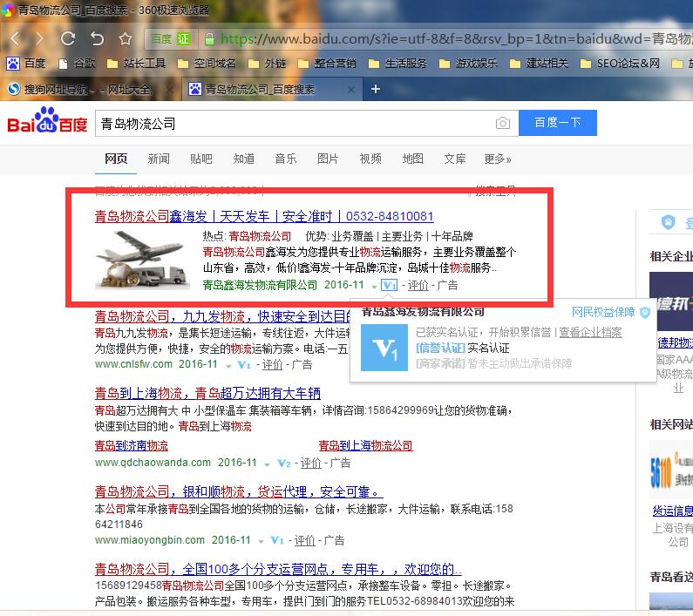Open the 全国100多个分支运营网点 result title

[x=278, y=569]
